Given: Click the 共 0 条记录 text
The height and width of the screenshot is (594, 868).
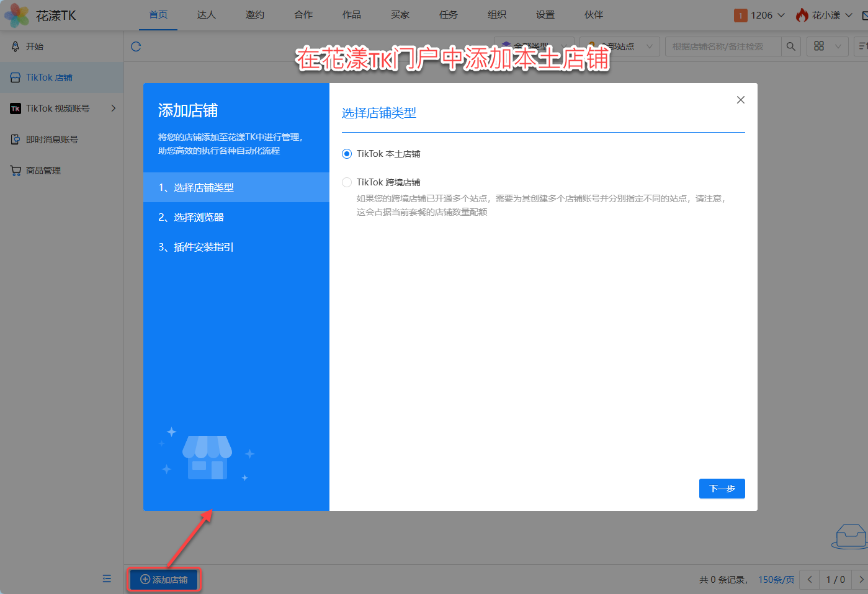Looking at the screenshot, I should (x=722, y=580).
